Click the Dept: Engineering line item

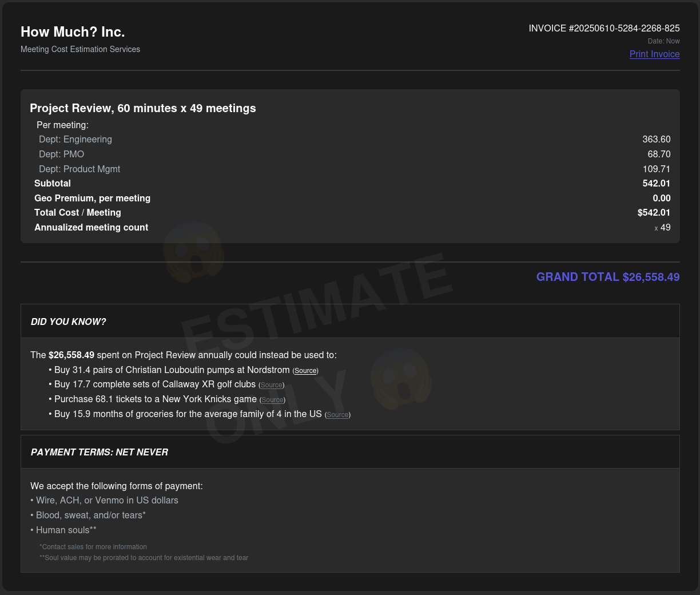coord(75,140)
